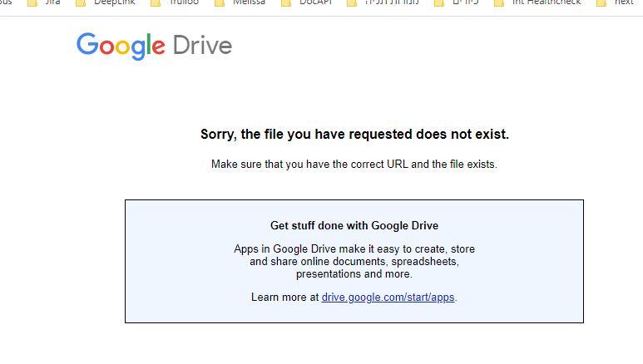The image size is (643, 364).
Task: Open the Int Healthcheck bookmark folder
Action: click(537, 2)
